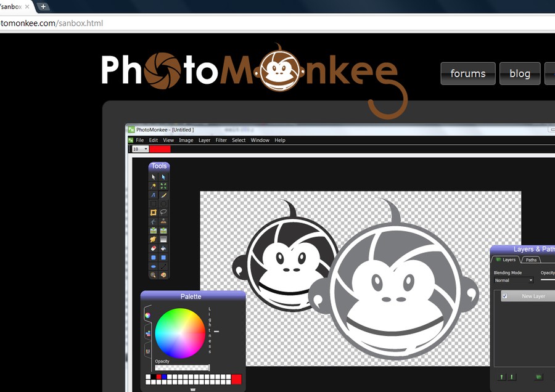Viewport: 555px width, 392px height.
Task: Choose the zoom magnifier tool
Action: (x=154, y=275)
